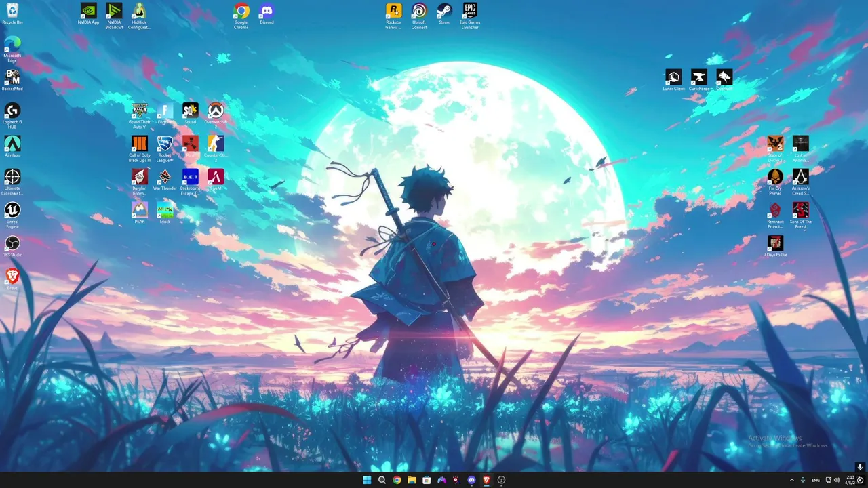The width and height of the screenshot is (868, 488).
Task: Open Microsoft Store from the taskbar
Action: coord(427,480)
